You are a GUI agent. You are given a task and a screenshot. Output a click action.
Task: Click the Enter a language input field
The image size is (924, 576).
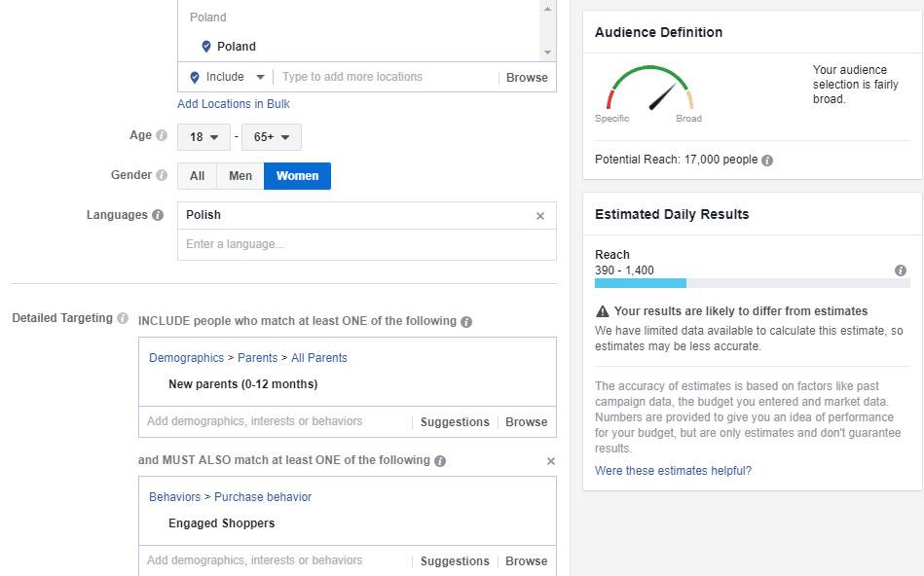pyautogui.click(x=366, y=244)
